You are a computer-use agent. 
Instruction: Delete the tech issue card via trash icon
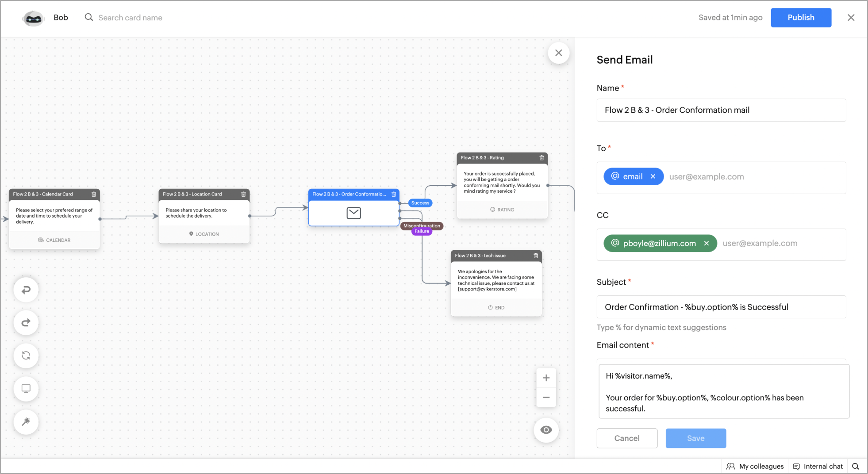[x=536, y=256]
